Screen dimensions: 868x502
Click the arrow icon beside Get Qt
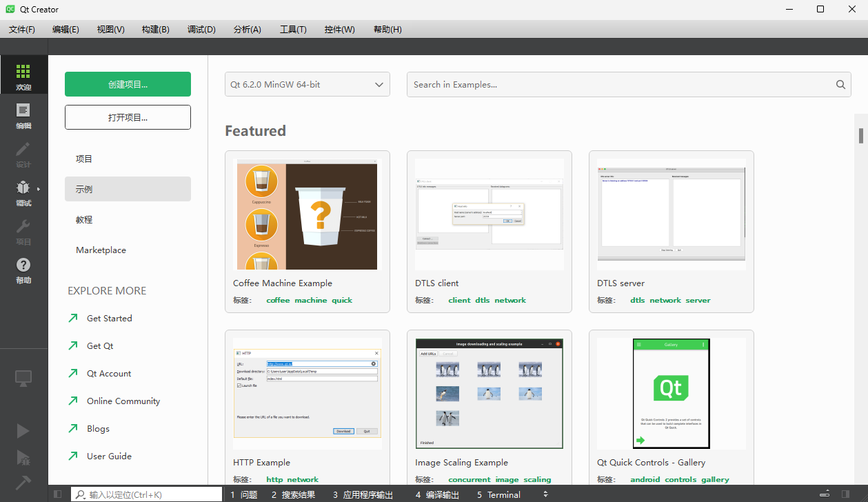(x=73, y=345)
